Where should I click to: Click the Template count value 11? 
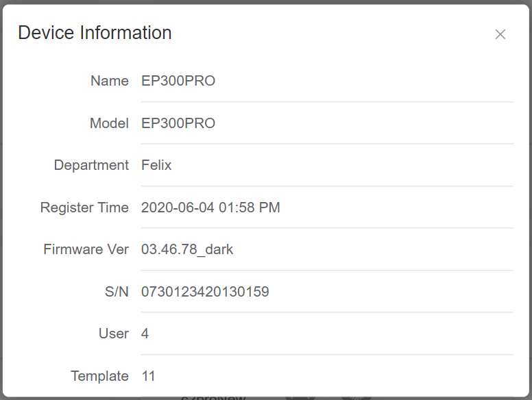(148, 376)
